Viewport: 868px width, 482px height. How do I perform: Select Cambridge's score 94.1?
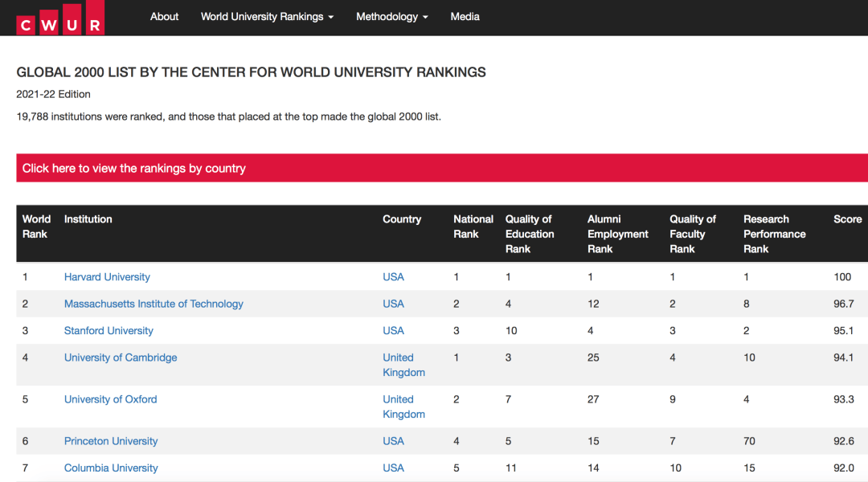coord(844,357)
